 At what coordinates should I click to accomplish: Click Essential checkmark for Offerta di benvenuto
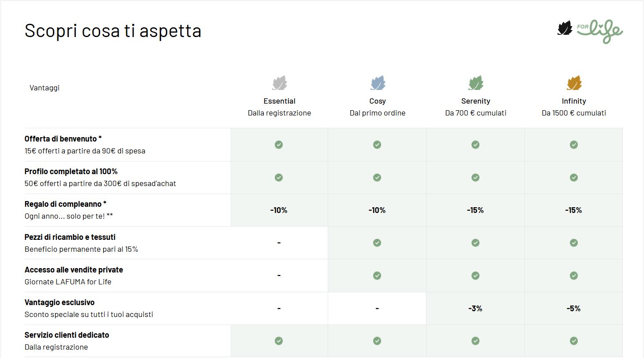[x=279, y=145]
